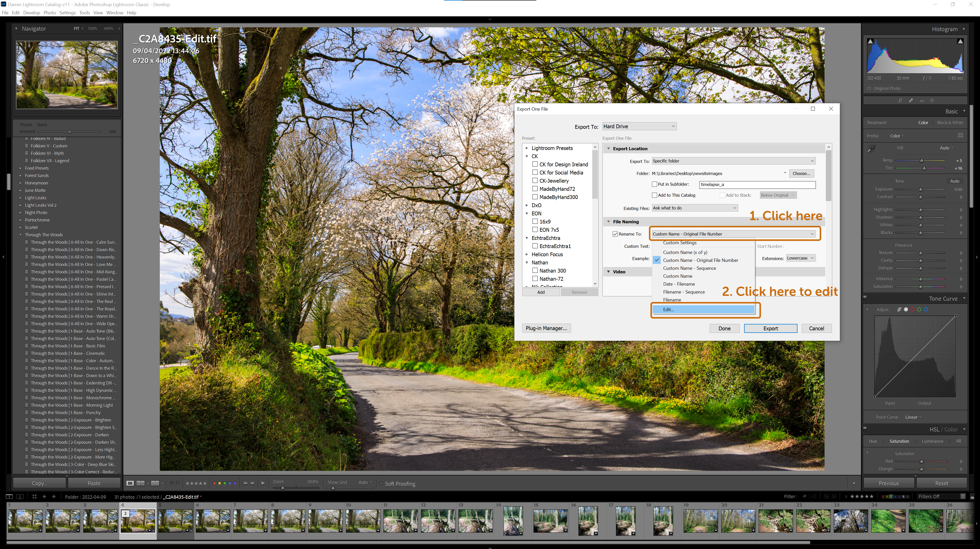Viewport: 980px width, 549px height.
Task: Open the Profile Browser grid icon
Action: [x=960, y=136]
